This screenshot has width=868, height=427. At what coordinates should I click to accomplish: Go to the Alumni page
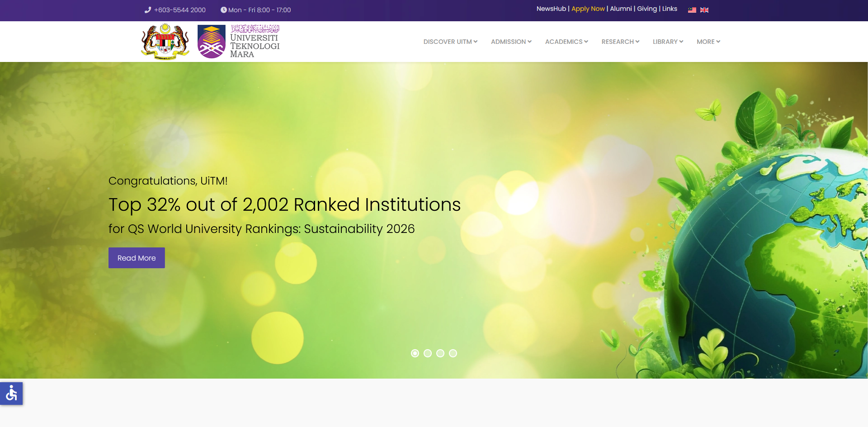(621, 9)
